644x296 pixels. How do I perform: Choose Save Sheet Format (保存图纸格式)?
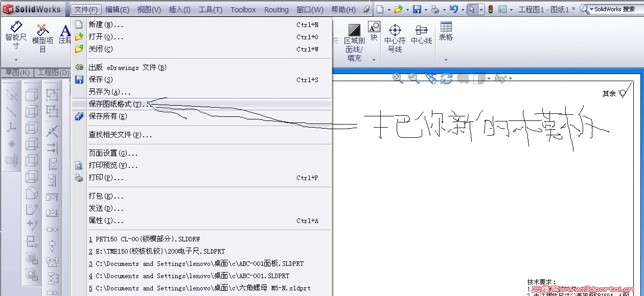coord(201,104)
